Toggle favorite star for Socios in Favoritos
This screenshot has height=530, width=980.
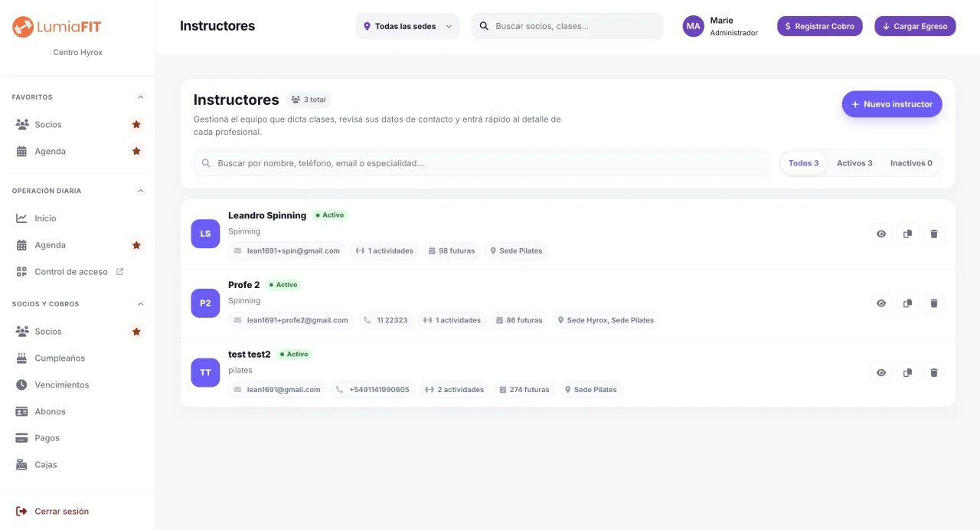tap(136, 124)
